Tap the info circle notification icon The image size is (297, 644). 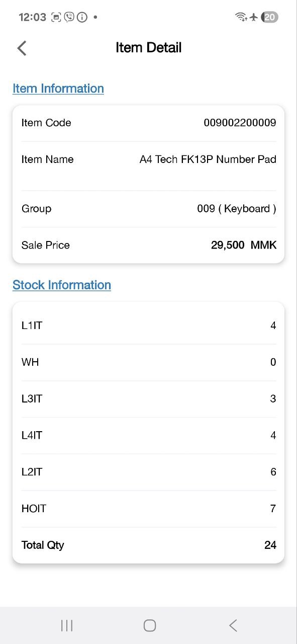pos(82,17)
